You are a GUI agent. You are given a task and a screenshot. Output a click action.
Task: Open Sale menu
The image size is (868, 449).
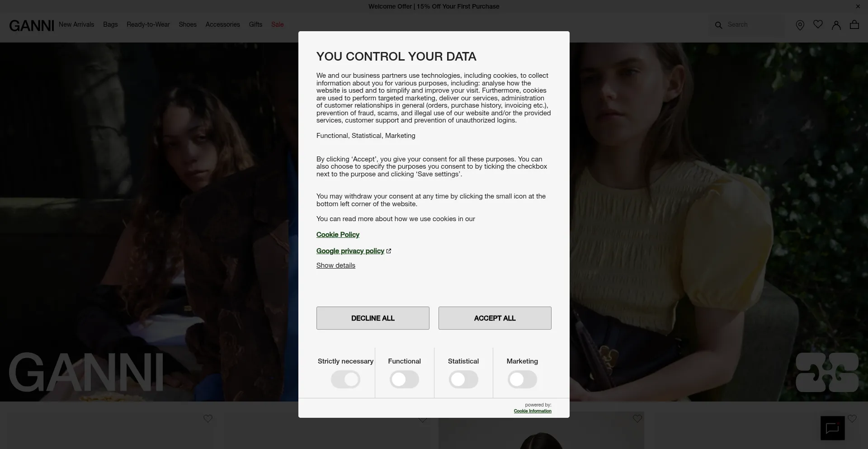point(278,24)
